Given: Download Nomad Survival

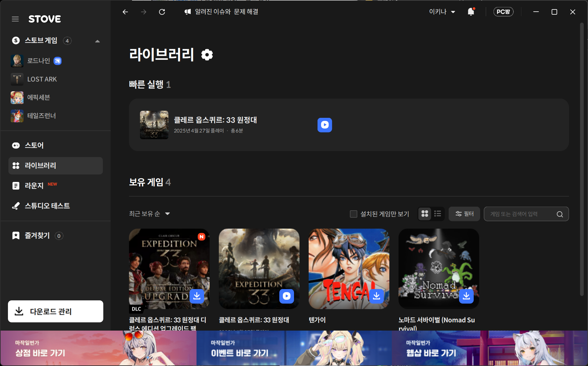Looking at the screenshot, I should click(466, 296).
